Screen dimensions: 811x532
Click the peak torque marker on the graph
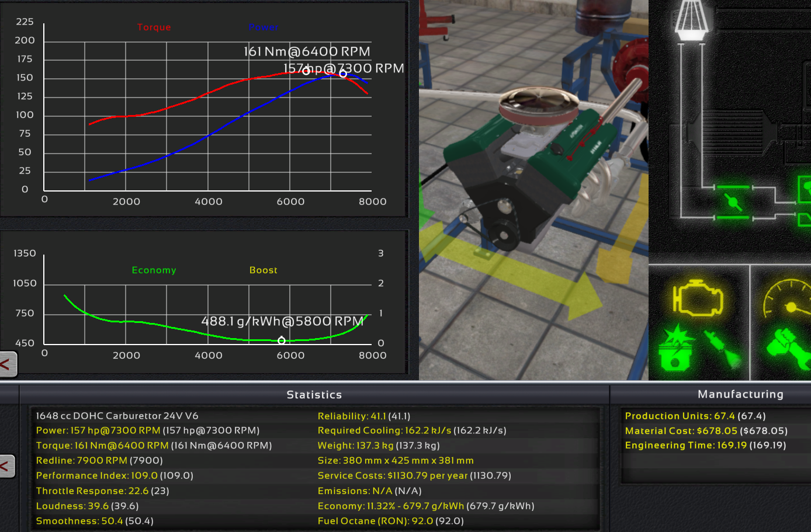306,71
